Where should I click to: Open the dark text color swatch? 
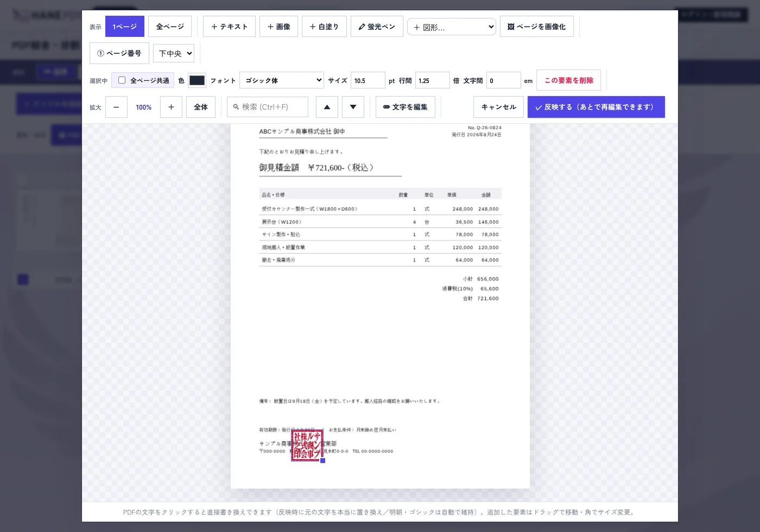point(197,80)
